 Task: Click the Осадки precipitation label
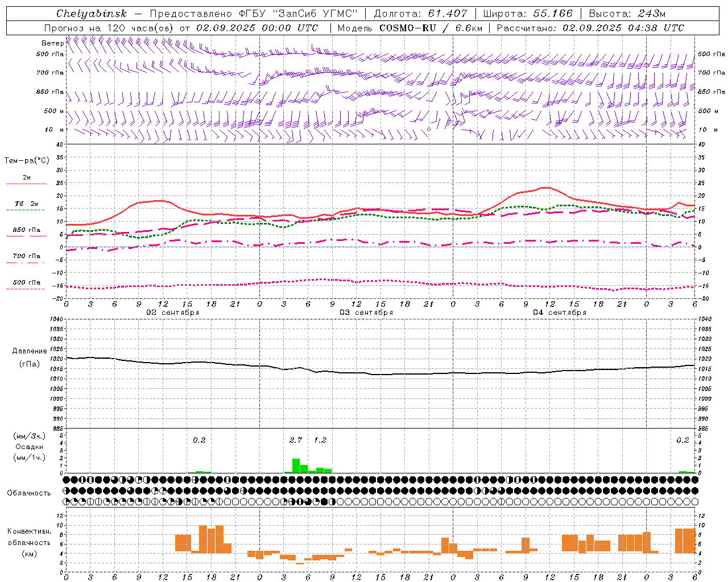pos(30,447)
